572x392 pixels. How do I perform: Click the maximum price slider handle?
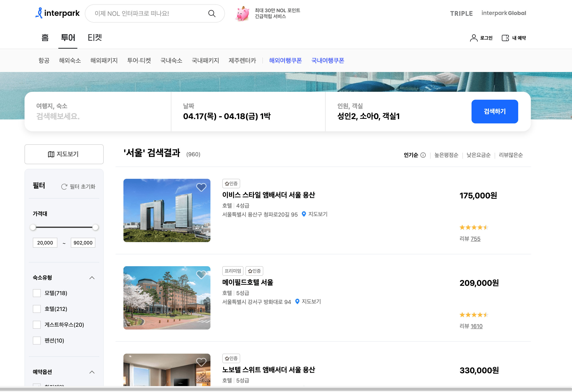point(96,227)
